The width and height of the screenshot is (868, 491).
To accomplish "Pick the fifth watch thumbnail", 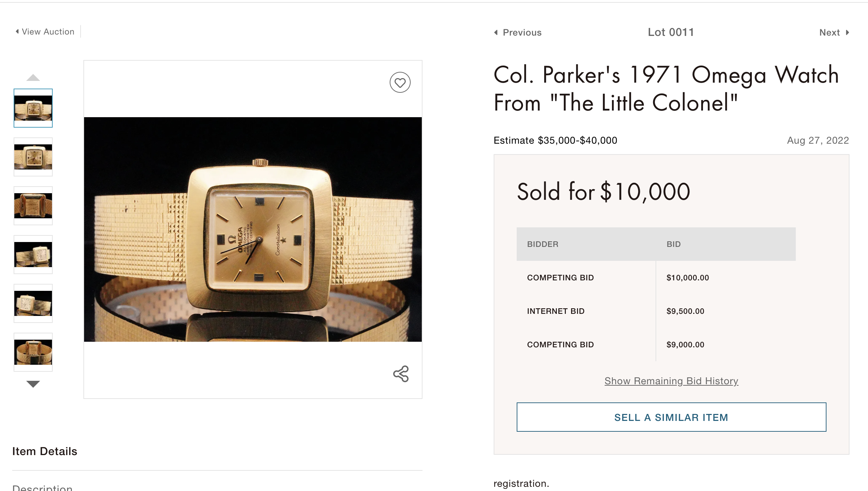I will click(x=33, y=303).
